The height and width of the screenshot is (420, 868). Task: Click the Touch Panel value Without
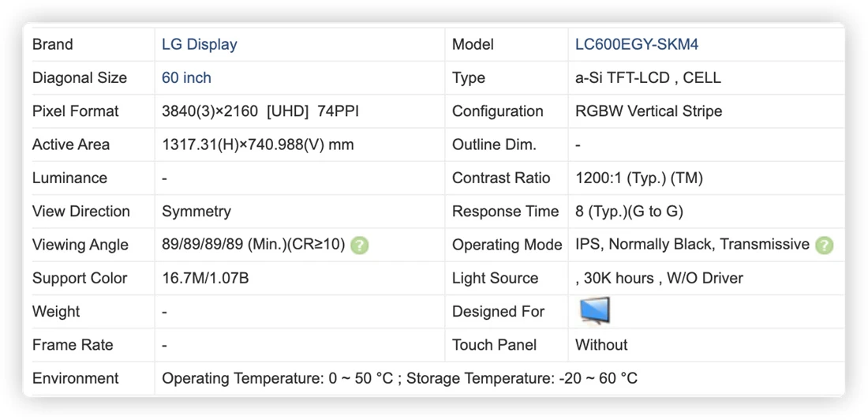click(x=601, y=345)
